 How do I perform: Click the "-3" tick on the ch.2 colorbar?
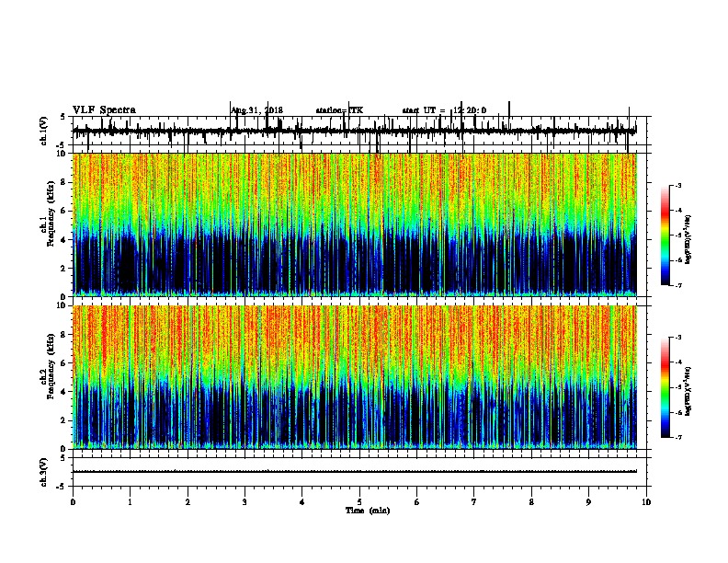[x=677, y=338]
